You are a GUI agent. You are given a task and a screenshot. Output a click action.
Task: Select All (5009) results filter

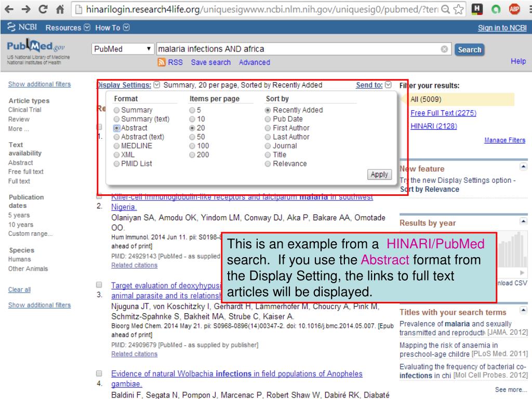click(x=426, y=99)
